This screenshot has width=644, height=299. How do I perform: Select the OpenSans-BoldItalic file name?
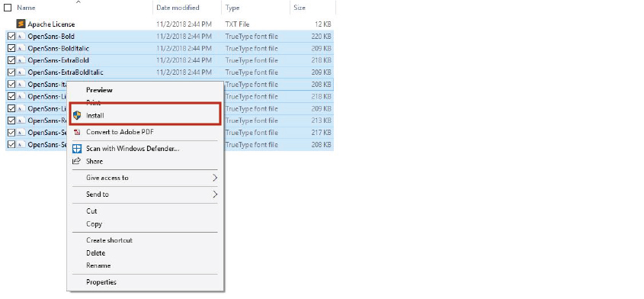[x=59, y=48]
